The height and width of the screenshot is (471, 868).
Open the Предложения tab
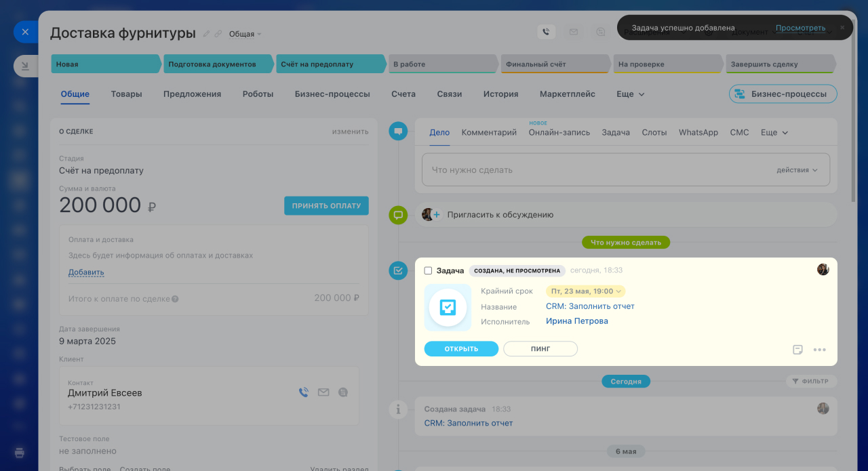193,94
